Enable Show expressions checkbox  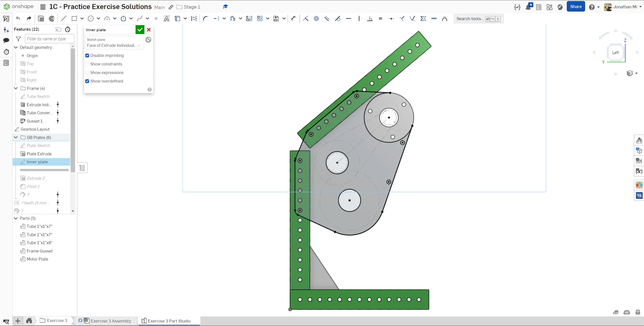click(x=87, y=73)
